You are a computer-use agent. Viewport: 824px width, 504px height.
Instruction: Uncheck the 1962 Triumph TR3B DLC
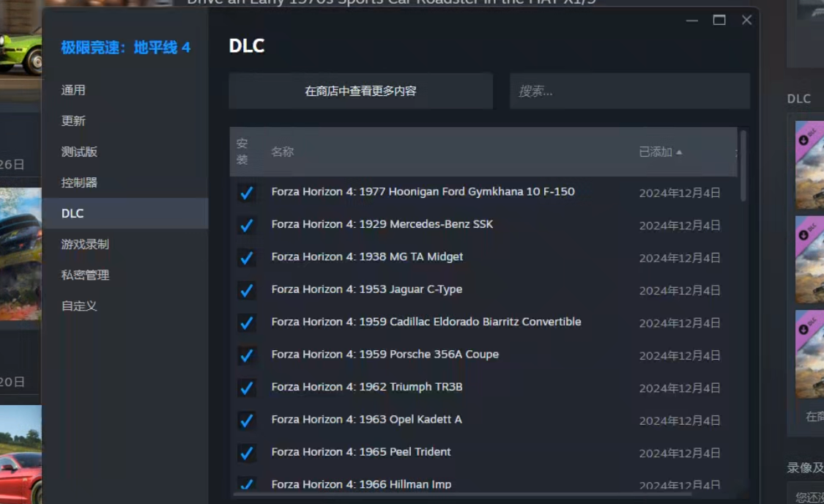coord(247,388)
